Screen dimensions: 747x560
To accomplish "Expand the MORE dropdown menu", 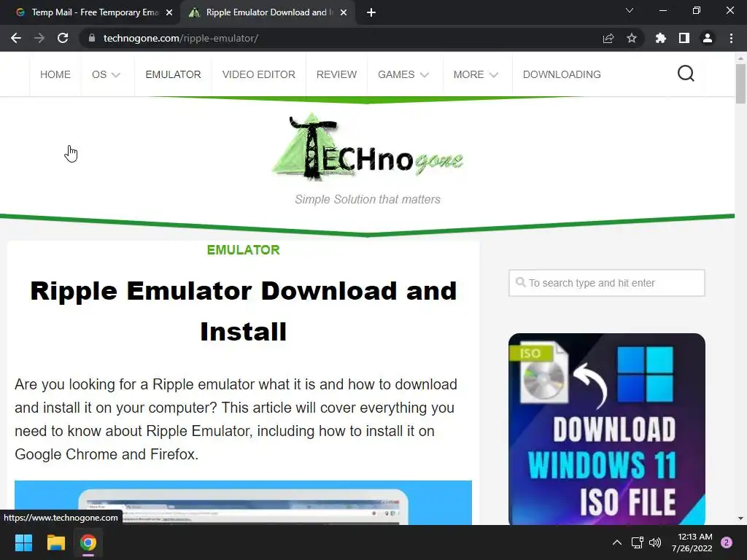I will [x=476, y=74].
